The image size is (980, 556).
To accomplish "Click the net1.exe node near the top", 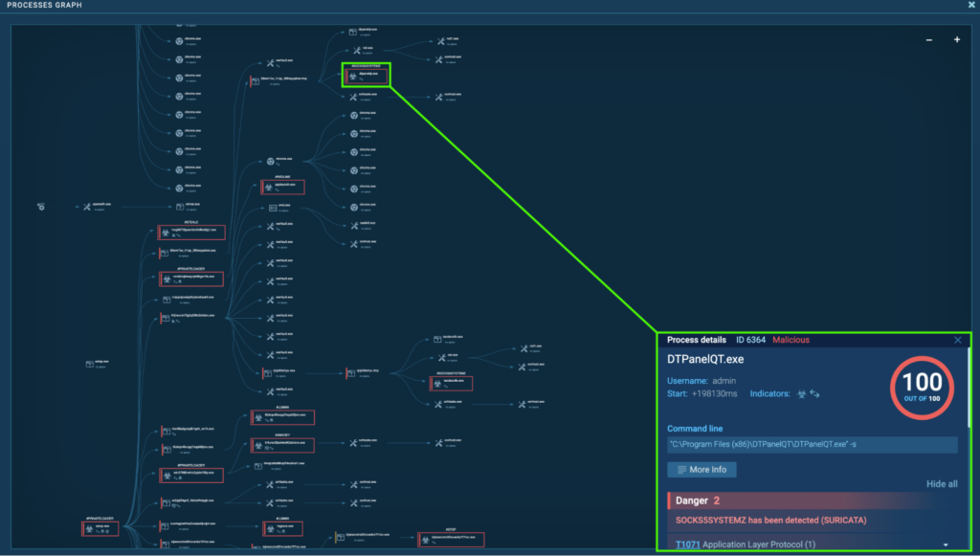I will 441,41.
